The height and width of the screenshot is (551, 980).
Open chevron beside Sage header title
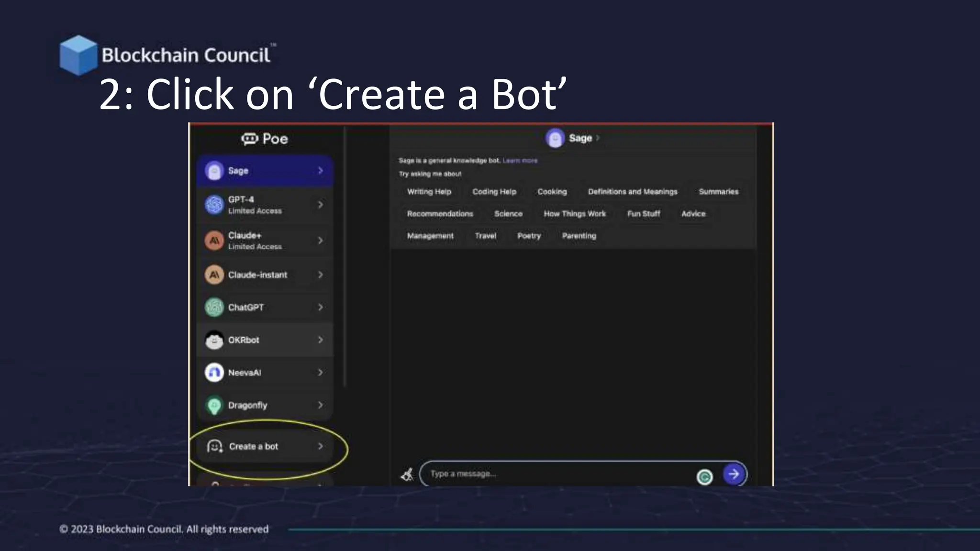pyautogui.click(x=598, y=138)
